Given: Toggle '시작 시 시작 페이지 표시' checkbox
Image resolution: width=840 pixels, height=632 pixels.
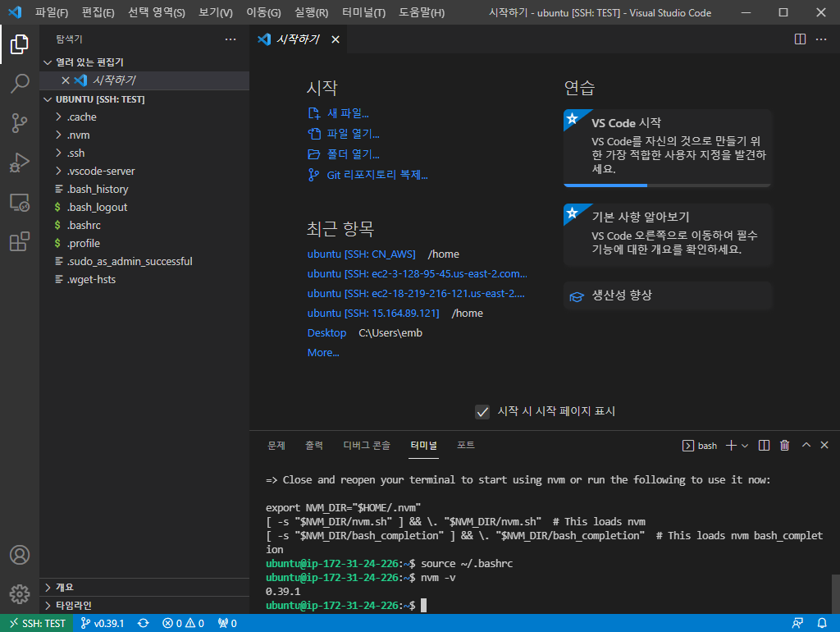Looking at the screenshot, I should coord(482,412).
